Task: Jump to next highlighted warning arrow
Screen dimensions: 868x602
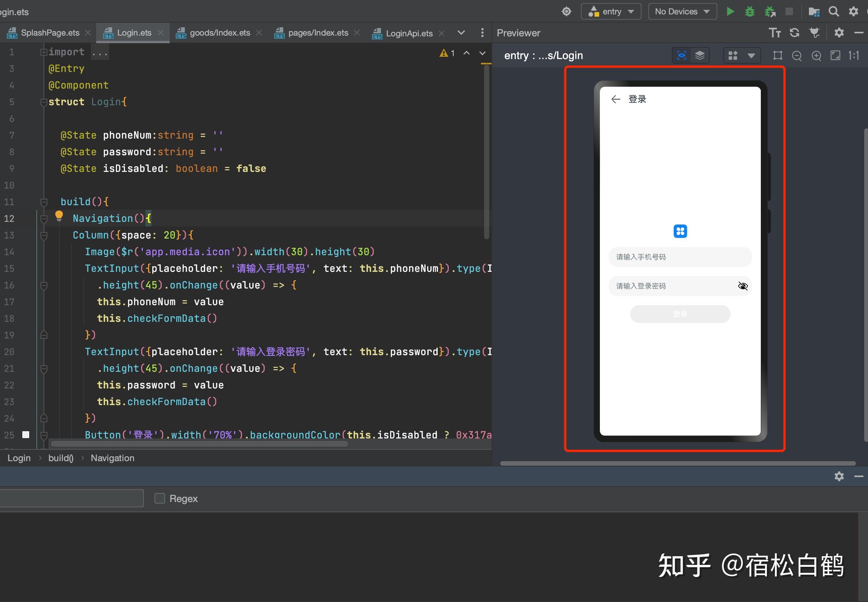Action: (482, 53)
